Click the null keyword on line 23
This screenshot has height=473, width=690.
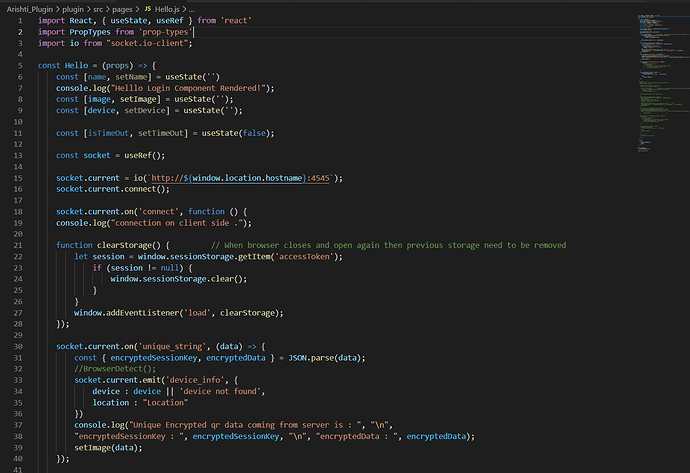point(169,268)
